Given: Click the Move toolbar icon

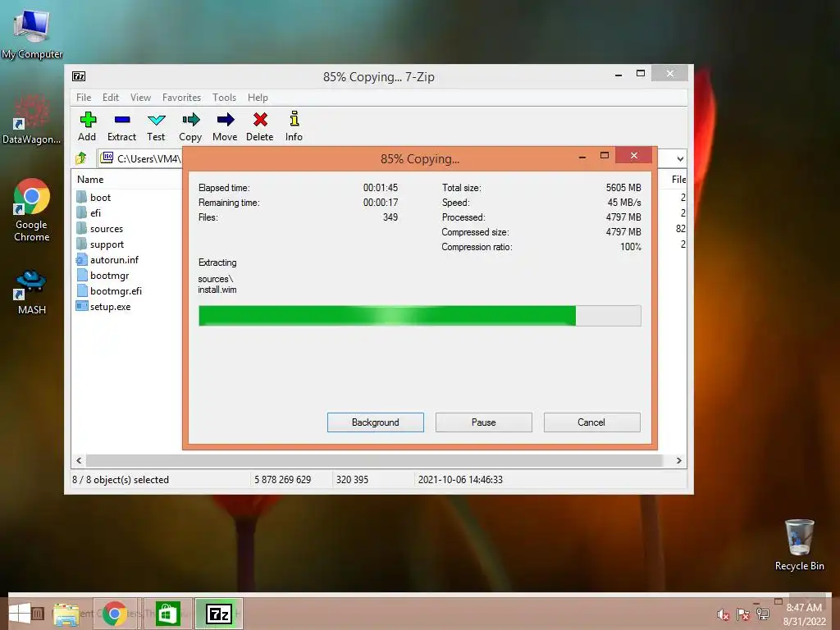Looking at the screenshot, I should tap(225, 126).
